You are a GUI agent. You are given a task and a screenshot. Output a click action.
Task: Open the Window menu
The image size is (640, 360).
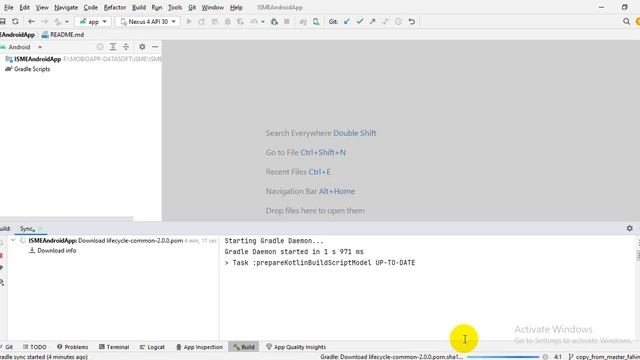pyautogui.click(x=213, y=7)
